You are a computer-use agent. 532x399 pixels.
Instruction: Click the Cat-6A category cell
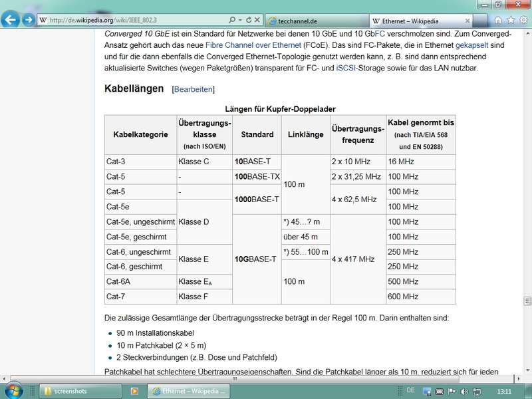click(x=140, y=281)
